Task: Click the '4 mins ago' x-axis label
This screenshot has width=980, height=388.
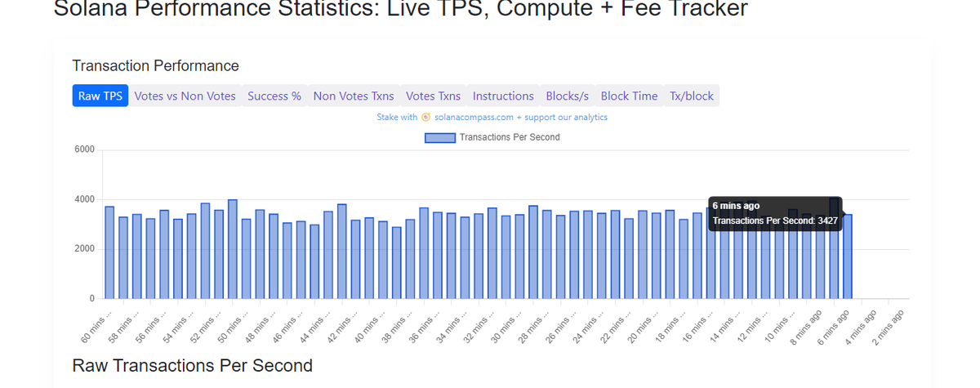Action: coord(861,328)
